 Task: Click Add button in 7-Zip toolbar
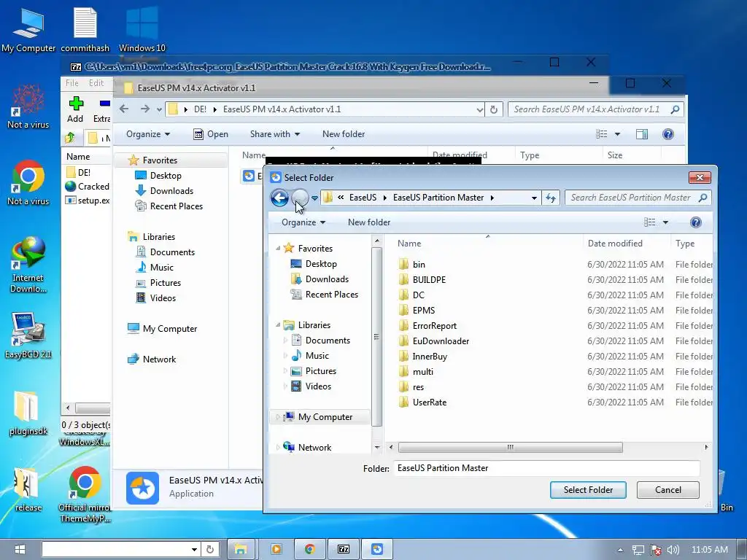click(x=75, y=109)
